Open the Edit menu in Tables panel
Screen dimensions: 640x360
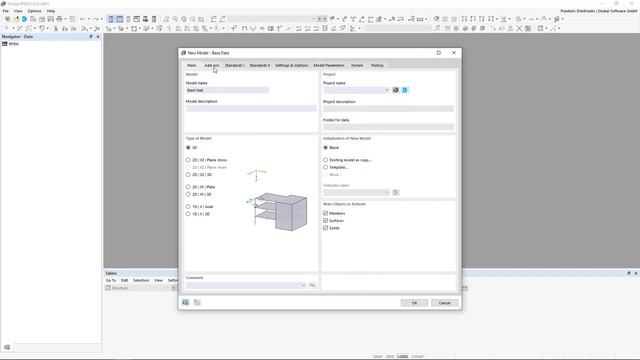(124, 280)
